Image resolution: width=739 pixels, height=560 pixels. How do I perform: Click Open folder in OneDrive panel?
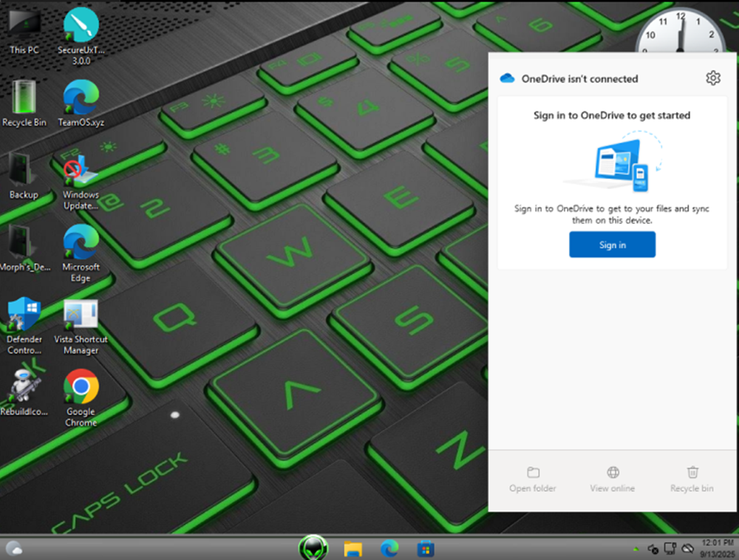pyautogui.click(x=533, y=479)
